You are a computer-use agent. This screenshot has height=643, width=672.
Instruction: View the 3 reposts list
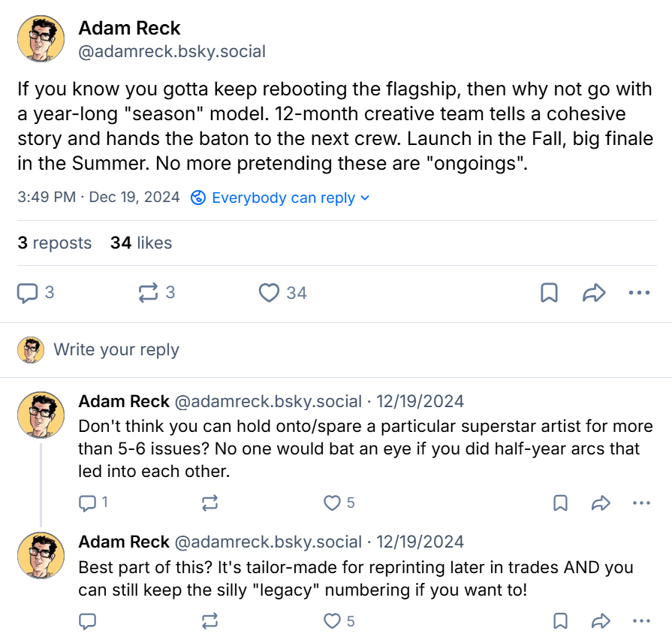tap(54, 243)
